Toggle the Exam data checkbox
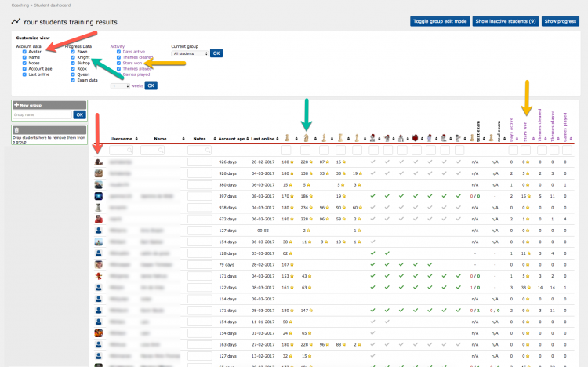The height and width of the screenshot is (367, 588). [73, 80]
